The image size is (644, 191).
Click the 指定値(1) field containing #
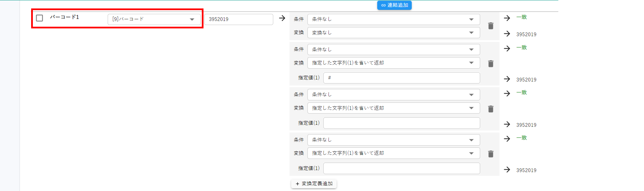[402, 78]
